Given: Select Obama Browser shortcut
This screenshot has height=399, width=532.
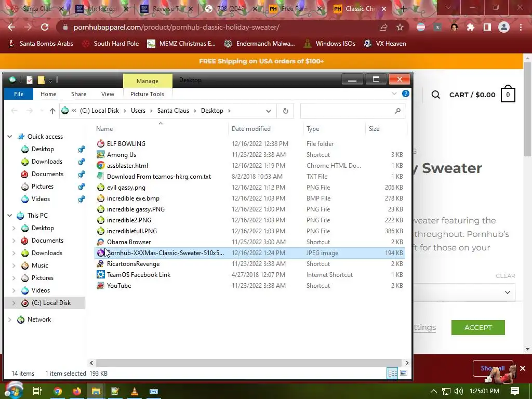Looking at the screenshot, I should 249,242.
